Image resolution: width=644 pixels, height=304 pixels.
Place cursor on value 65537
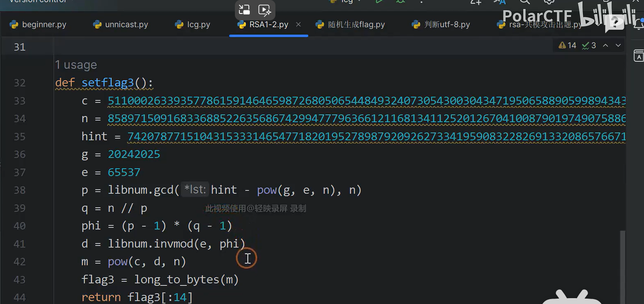point(124,172)
